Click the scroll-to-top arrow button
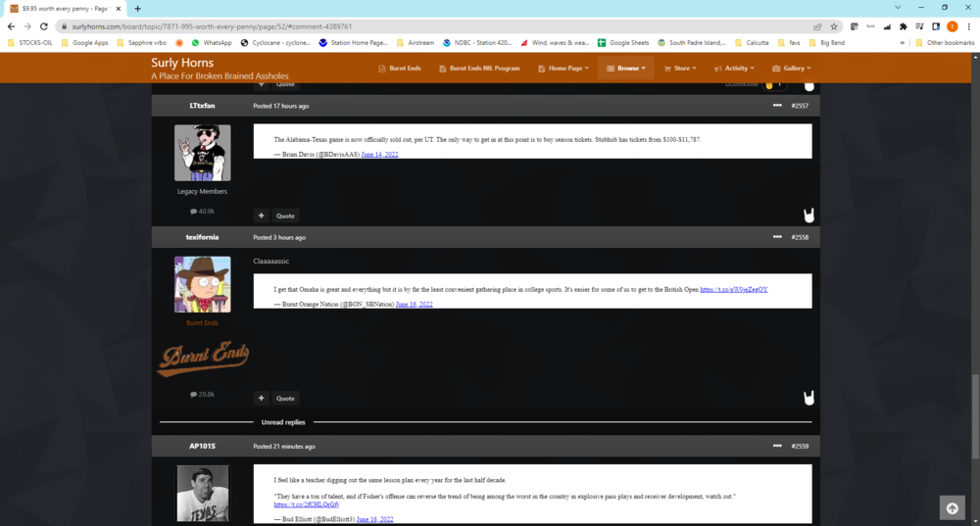 click(x=951, y=507)
